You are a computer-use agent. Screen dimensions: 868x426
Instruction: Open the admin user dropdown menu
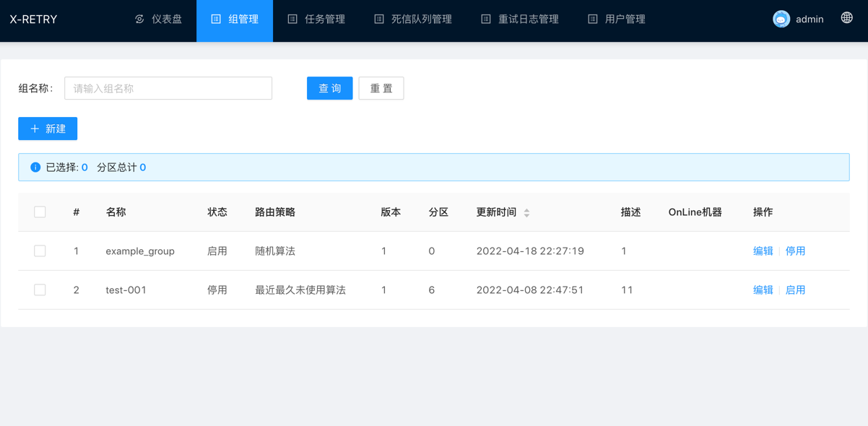pyautogui.click(x=809, y=19)
